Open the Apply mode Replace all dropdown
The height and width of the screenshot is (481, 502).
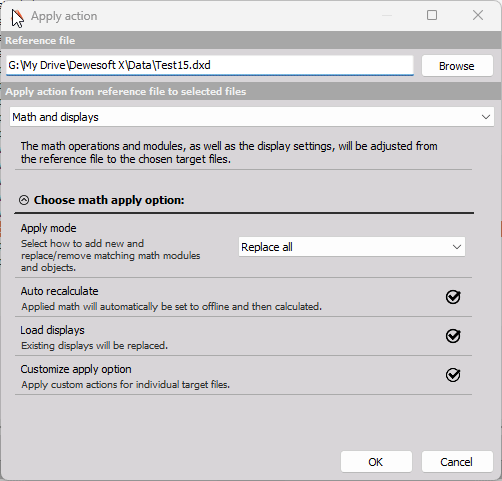click(x=352, y=247)
